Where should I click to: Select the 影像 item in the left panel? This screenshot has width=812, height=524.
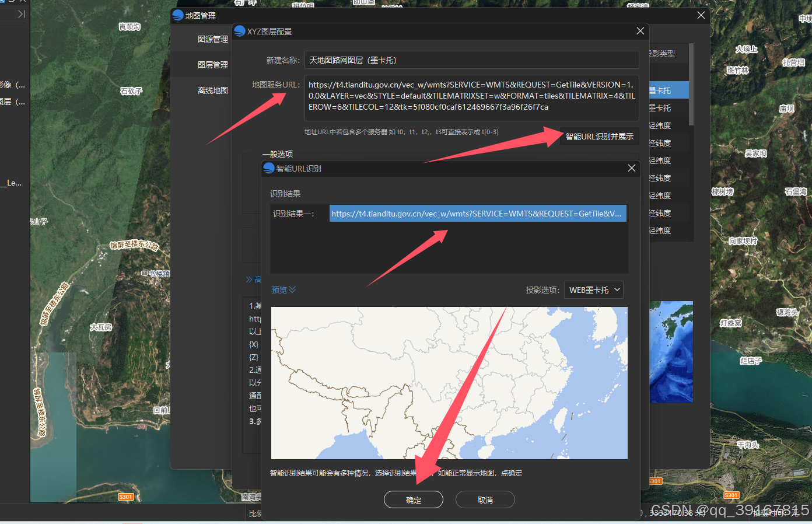pyautogui.click(x=12, y=85)
